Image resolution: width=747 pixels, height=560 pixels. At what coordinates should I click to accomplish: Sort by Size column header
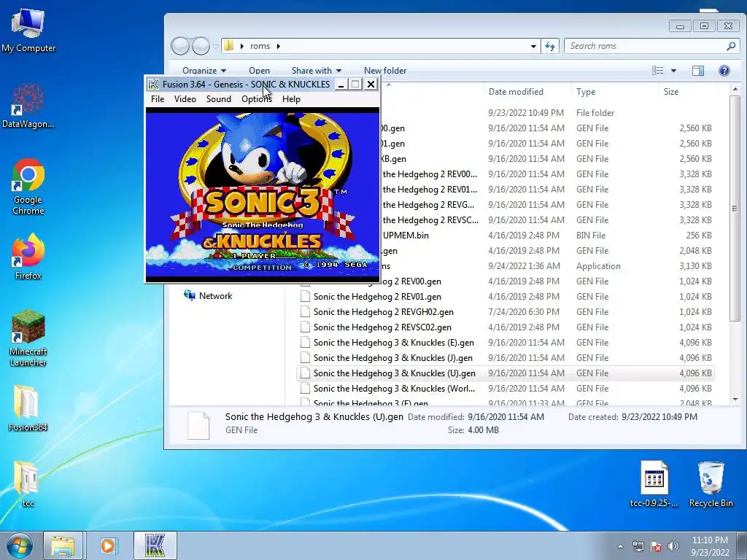coord(671,91)
